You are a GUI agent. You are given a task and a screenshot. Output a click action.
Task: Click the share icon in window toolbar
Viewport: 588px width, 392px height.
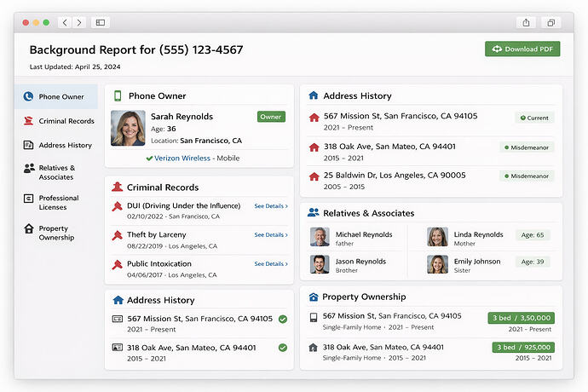pyautogui.click(x=526, y=22)
